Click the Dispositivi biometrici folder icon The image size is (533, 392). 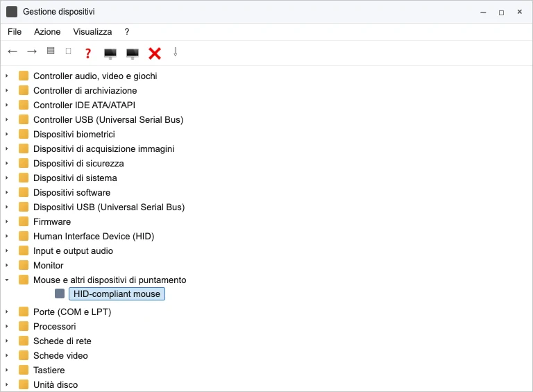point(24,134)
